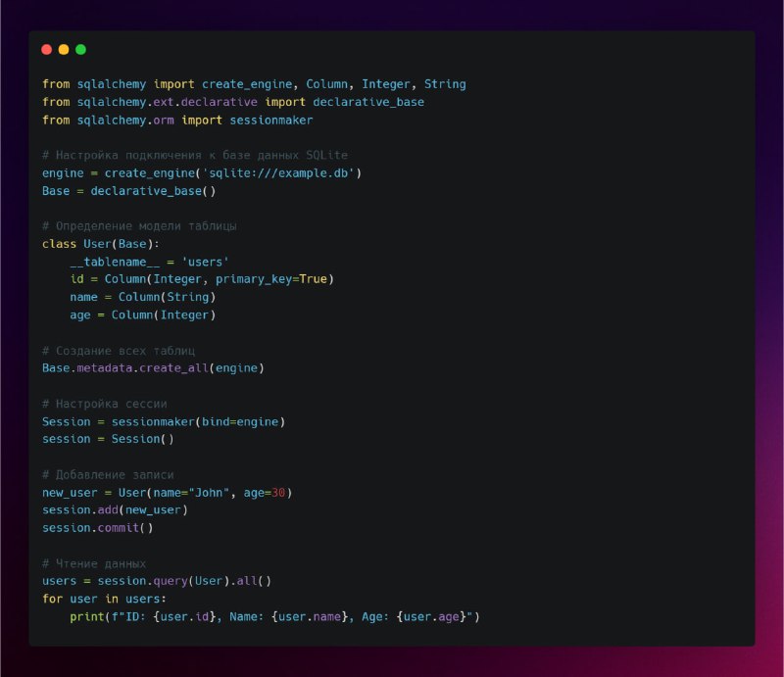Click the sessionmaker import line

177,120
